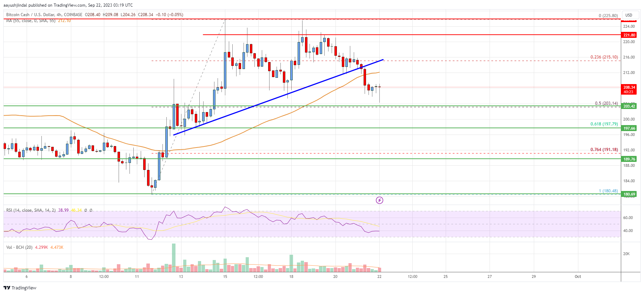
Task: Click the 22 date on time axis
Action: [x=379, y=276]
